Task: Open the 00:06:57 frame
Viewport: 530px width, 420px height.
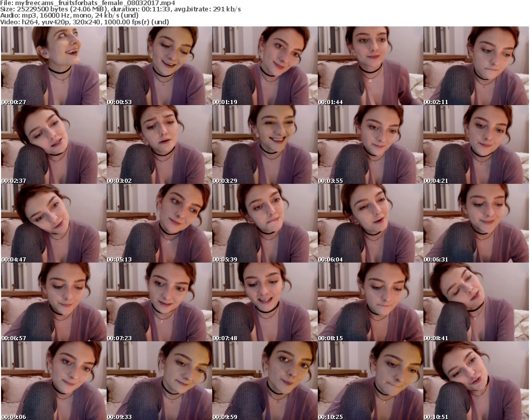Action: click(53, 302)
